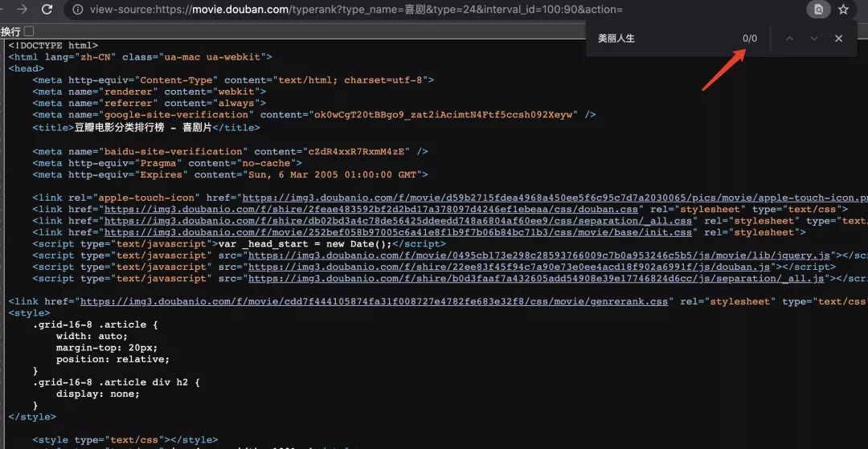Click the html lang="zh-CN" line
Image resolution: width=868 pixels, height=449 pixels.
pyautogui.click(x=140, y=57)
